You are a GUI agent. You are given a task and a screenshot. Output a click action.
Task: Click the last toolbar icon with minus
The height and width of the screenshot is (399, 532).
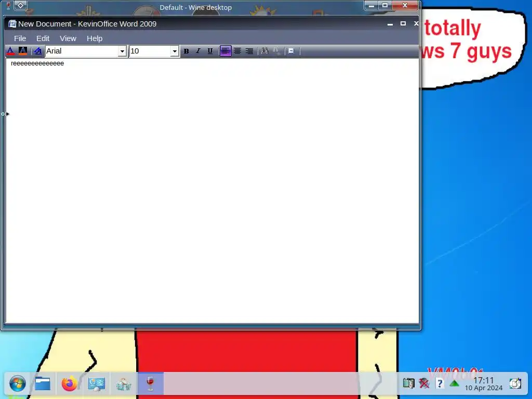coord(291,51)
